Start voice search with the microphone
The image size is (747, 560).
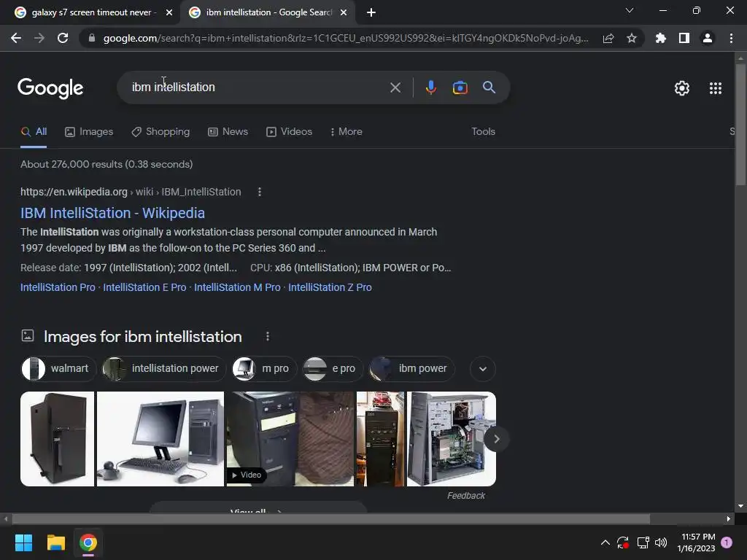430,87
